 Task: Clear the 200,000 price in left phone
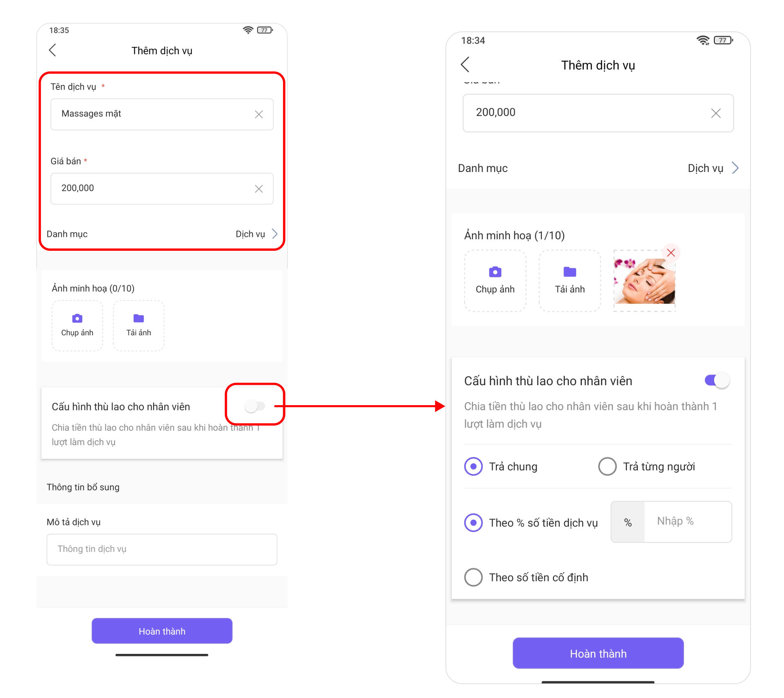(x=258, y=189)
